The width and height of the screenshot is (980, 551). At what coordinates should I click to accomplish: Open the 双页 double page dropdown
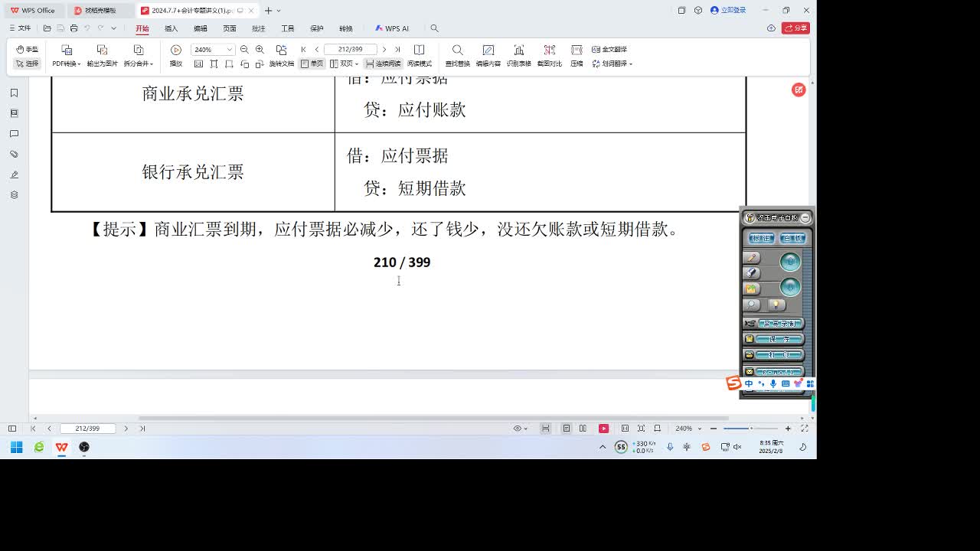tap(344, 64)
